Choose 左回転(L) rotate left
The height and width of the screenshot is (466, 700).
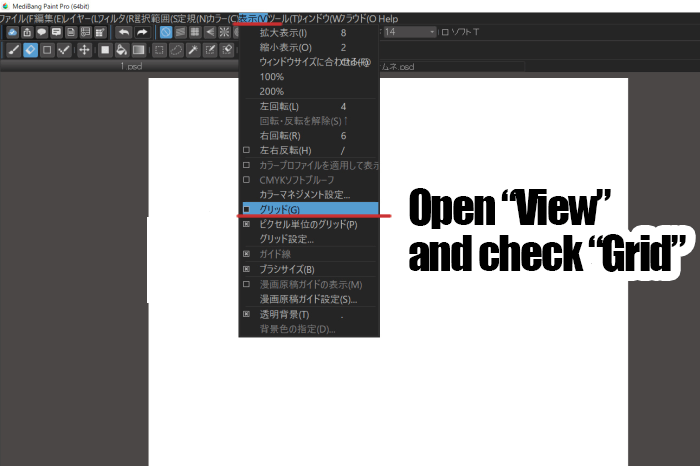[x=309, y=106]
